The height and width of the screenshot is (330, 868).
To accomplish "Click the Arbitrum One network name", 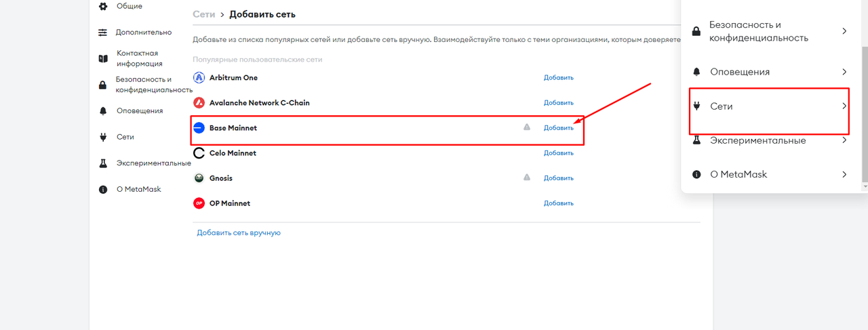I will coord(234,77).
